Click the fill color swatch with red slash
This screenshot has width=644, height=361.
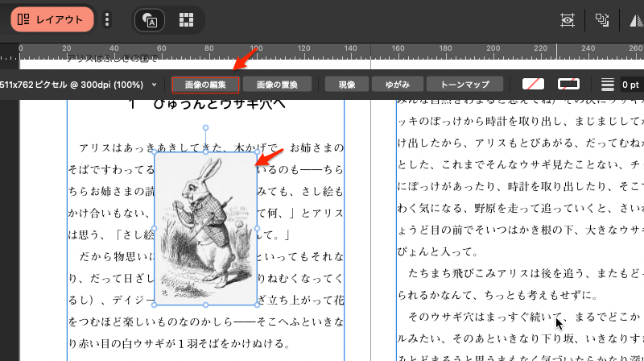click(533, 85)
